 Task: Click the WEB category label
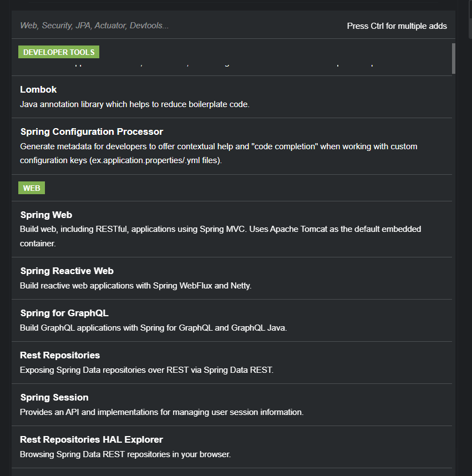tap(32, 188)
